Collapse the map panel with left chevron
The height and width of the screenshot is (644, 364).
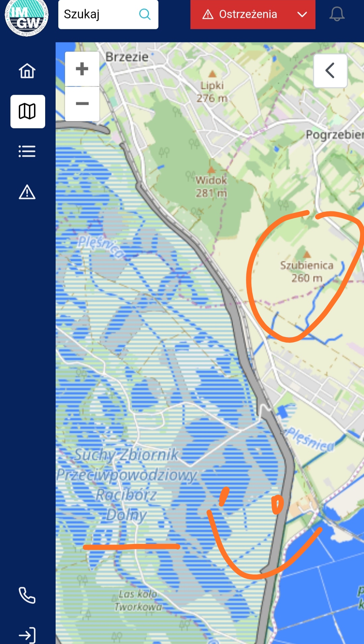coord(330,70)
